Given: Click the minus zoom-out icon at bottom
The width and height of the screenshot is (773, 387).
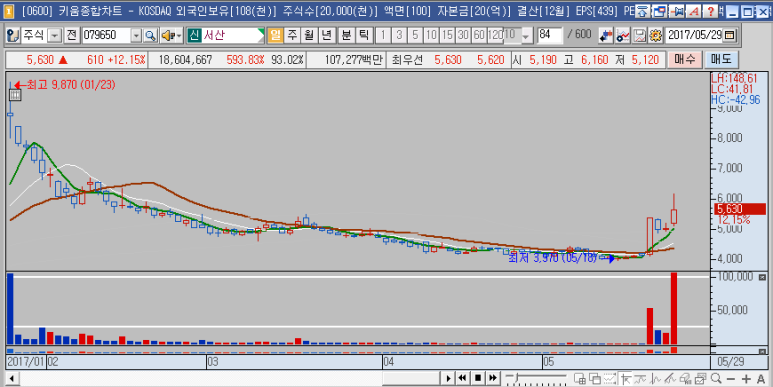Looking at the screenshot, I should tap(731, 379).
